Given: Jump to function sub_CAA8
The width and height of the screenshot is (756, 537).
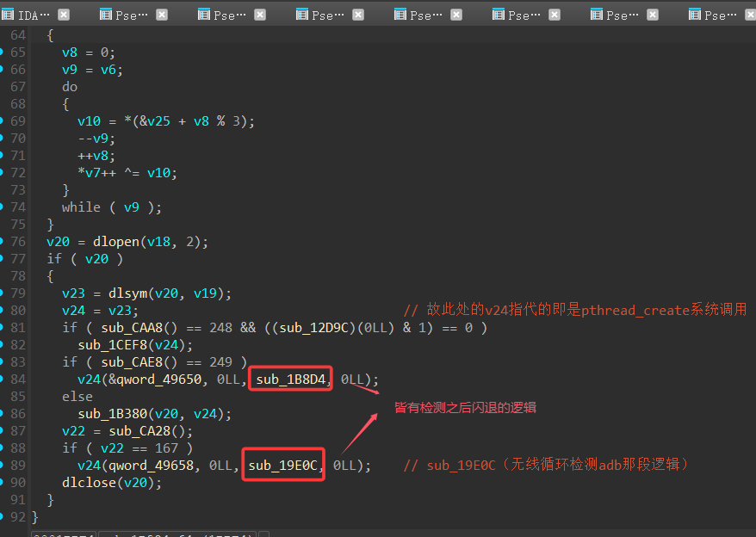Looking at the screenshot, I should tap(132, 328).
